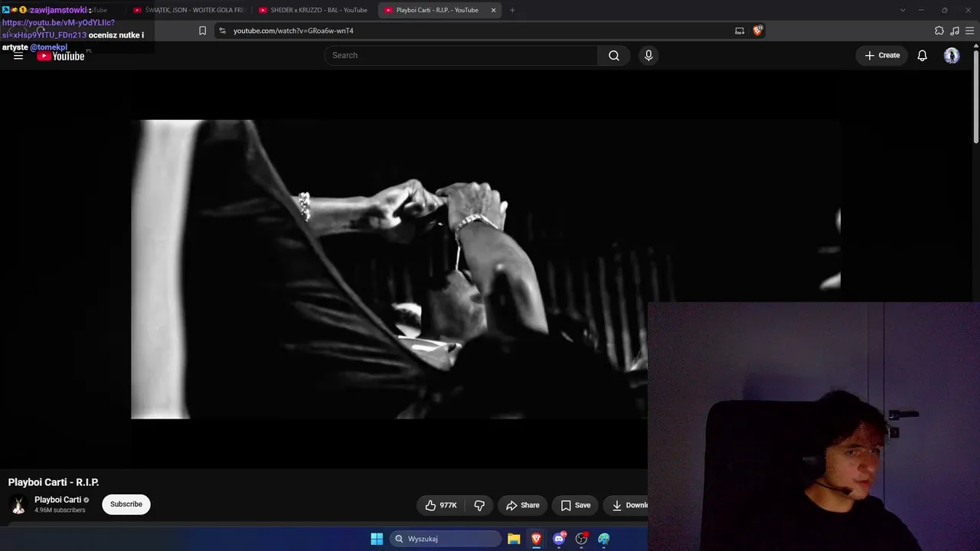Image resolution: width=980 pixels, height=551 pixels.
Task: Click the YouTube search magnifier button
Action: [614, 55]
